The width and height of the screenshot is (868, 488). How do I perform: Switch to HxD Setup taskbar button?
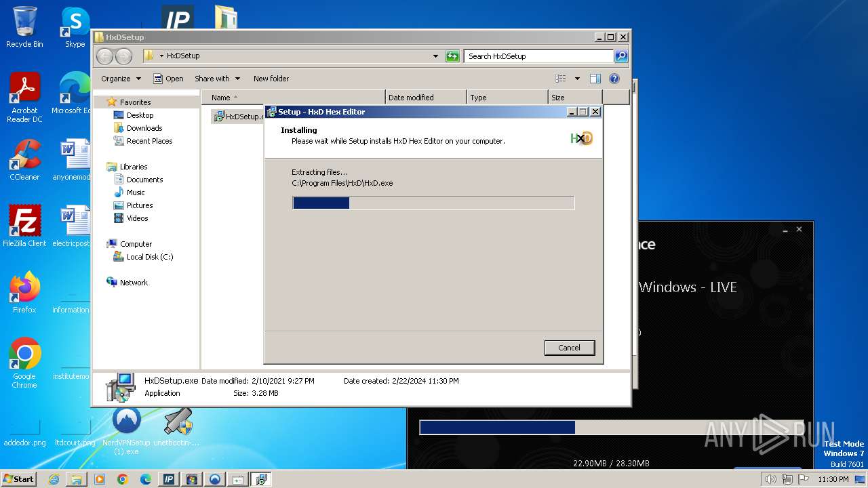(261, 479)
